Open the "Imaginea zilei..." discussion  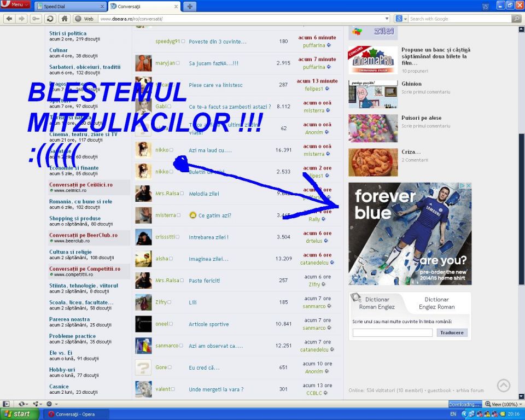coord(208,259)
